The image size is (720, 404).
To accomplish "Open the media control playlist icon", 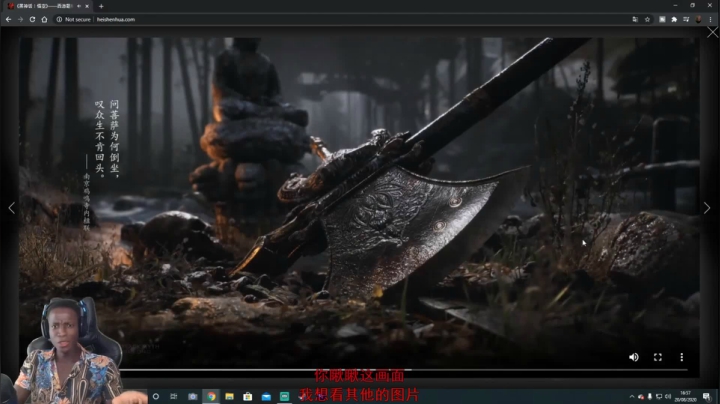I will pyautogui.click(x=686, y=19).
